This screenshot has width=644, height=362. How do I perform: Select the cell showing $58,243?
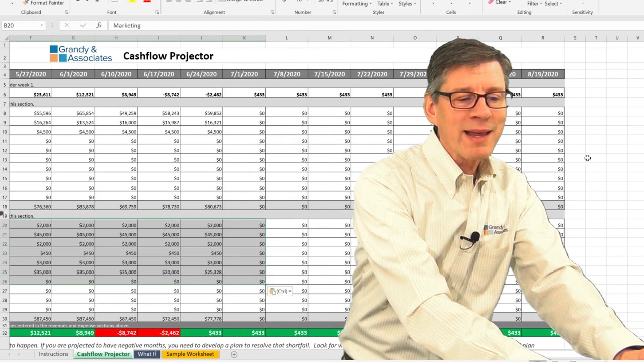[158, 113]
